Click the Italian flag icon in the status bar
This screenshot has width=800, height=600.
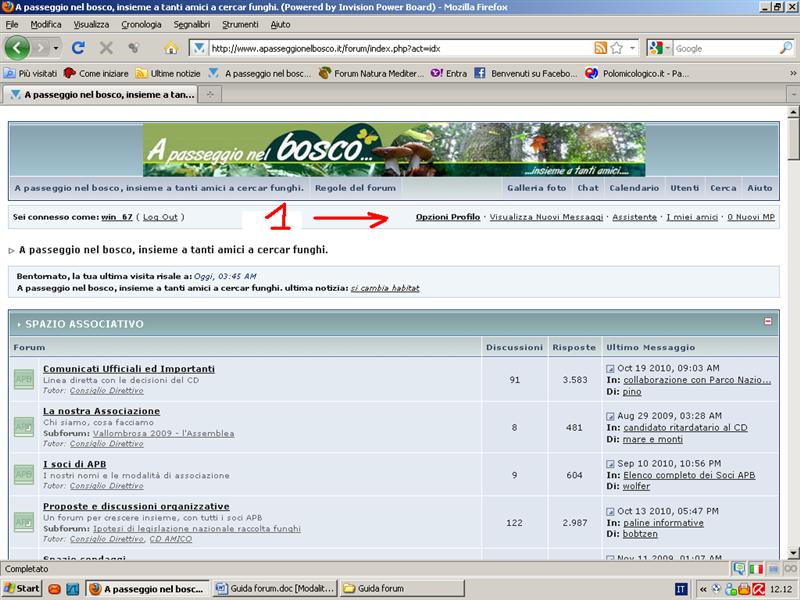tap(756, 569)
